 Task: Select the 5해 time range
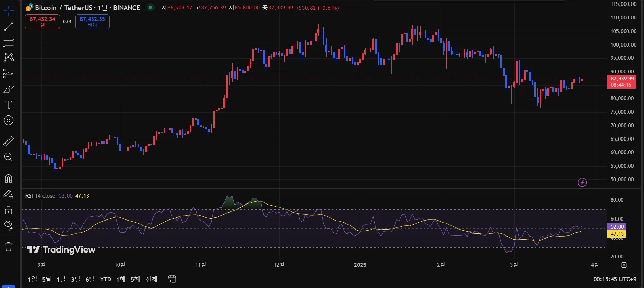tap(135, 279)
